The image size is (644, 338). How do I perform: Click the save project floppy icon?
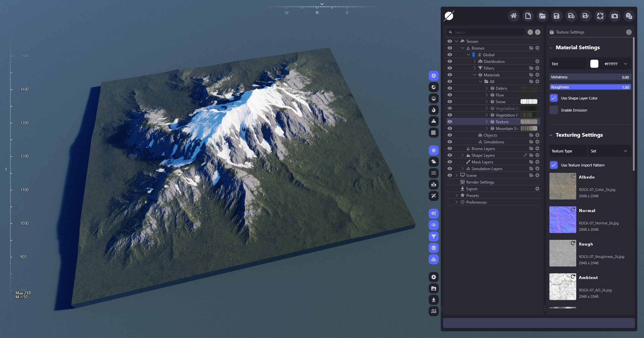(556, 16)
